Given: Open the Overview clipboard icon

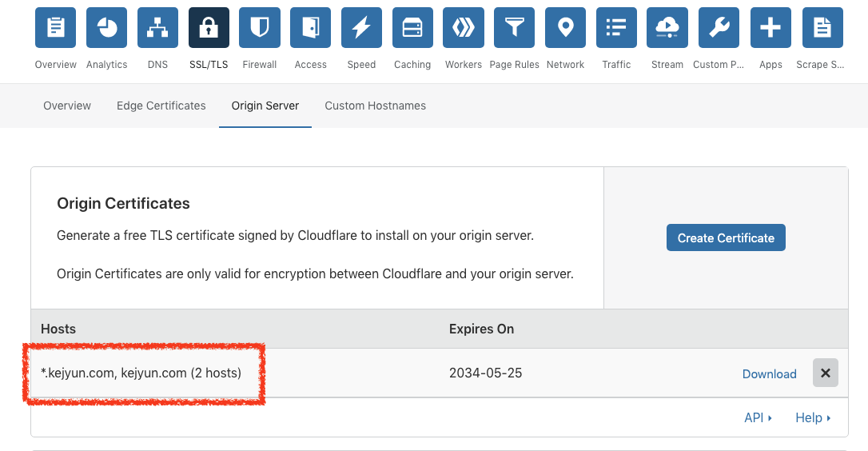Looking at the screenshot, I should point(56,28).
